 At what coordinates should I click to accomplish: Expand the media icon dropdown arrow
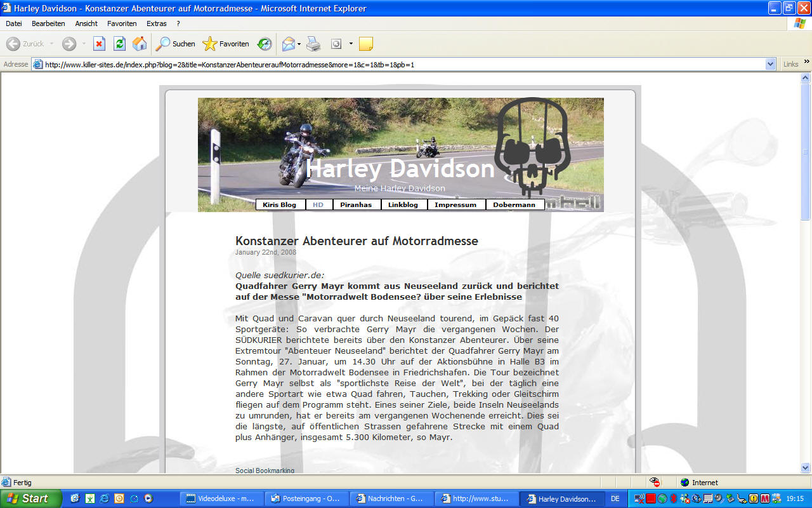pos(351,44)
